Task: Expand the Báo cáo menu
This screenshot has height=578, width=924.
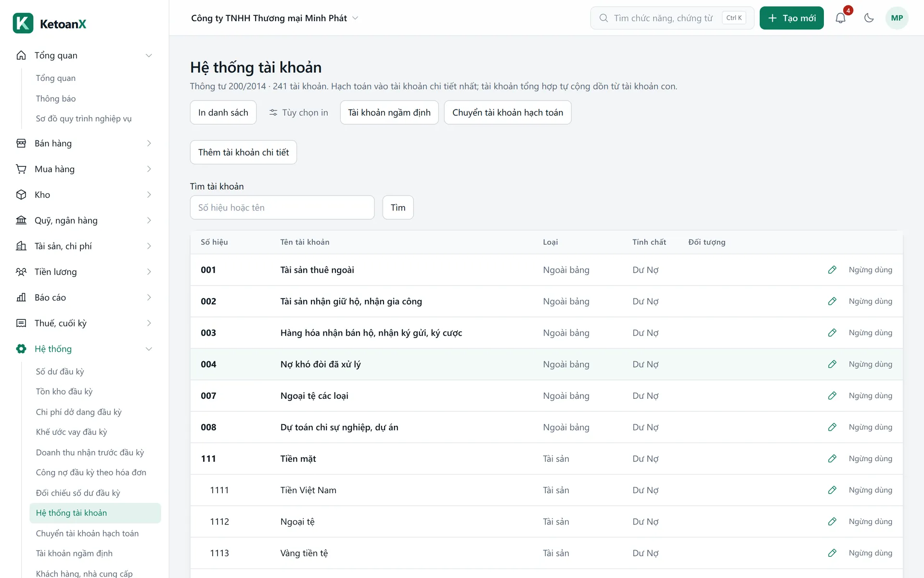Action: [x=84, y=297]
